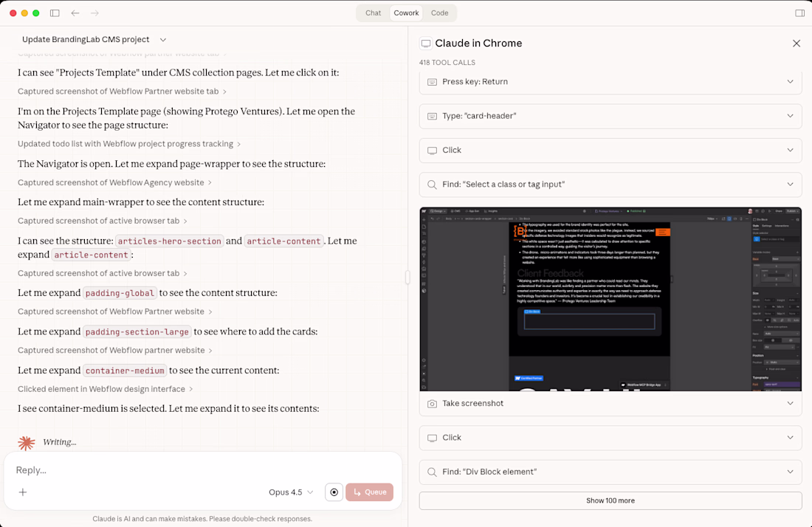Expand the Click tool call above Find Select a class
This screenshot has width=812, height=527.
point(791,150)
